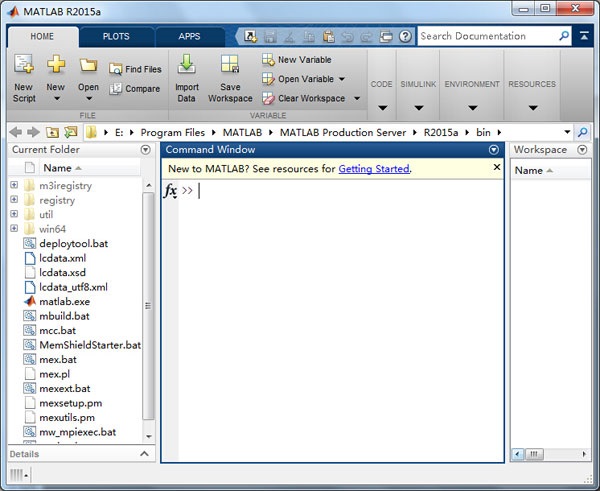Click the quick access Save icon

[270, 36]
